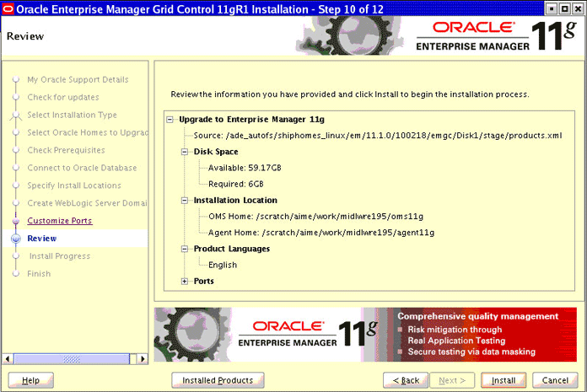Click the Oracle icon in title bar
This screenshot has height=392, width=587.
pyautogui.click(x=8, y=8)
